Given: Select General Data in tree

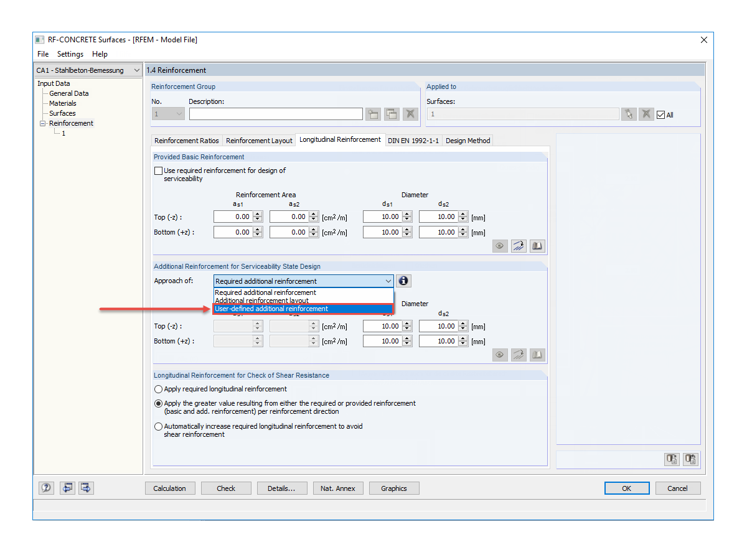Looking at the screenshot, I should click(69, 93).
